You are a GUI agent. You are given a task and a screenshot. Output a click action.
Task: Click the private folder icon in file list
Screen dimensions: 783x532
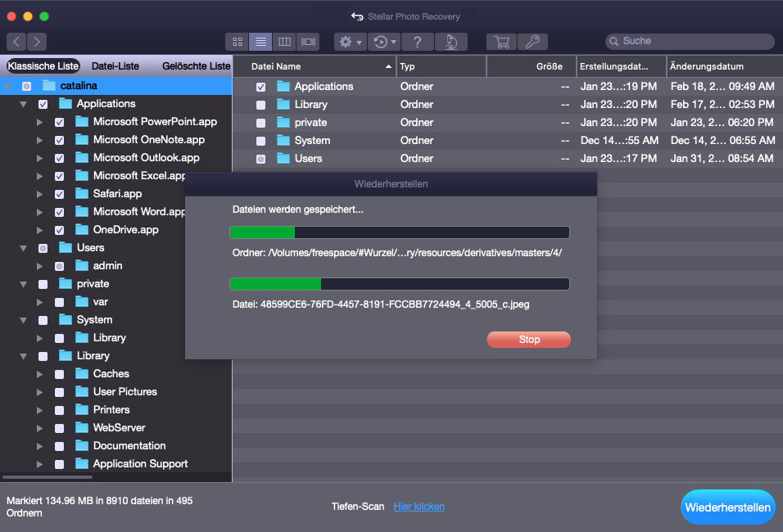click(x=283, y=122)
